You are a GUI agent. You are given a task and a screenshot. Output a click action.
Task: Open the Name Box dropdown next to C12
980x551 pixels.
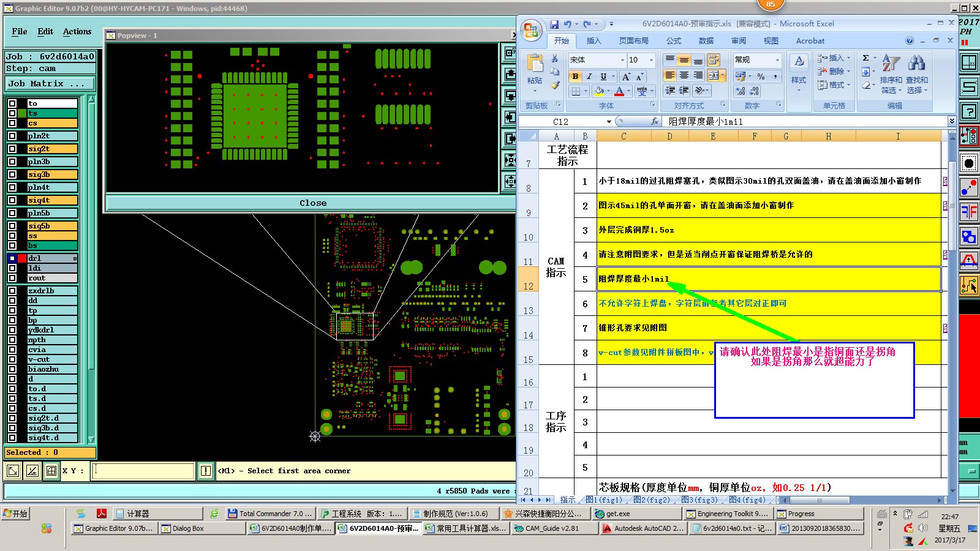coord(609,122)
